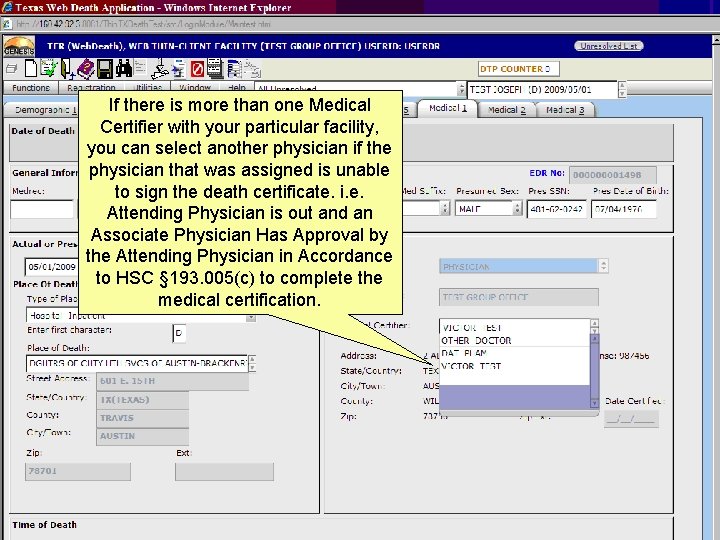Click the binoculars search icon
Image resolution: width=720 pixels, height=540 pixels.
click(x=124, y=68)
